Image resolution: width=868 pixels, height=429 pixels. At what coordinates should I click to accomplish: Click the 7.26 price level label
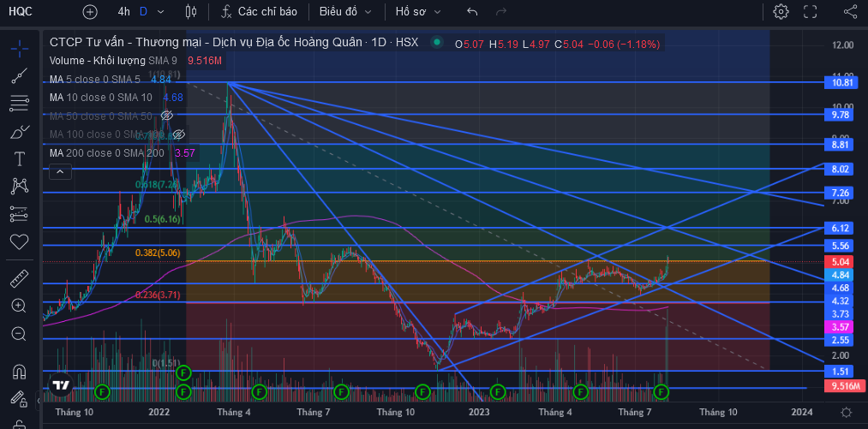[x=841, y=193]
